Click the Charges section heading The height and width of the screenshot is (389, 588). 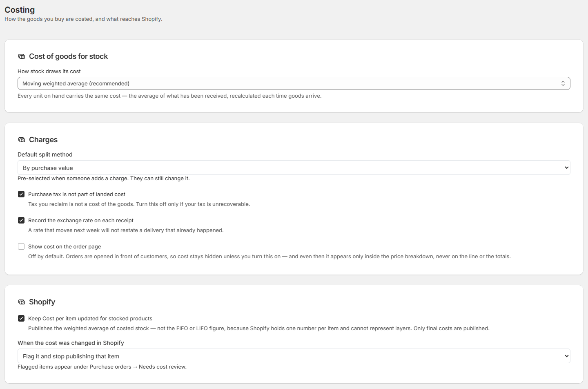click(43, 140)
